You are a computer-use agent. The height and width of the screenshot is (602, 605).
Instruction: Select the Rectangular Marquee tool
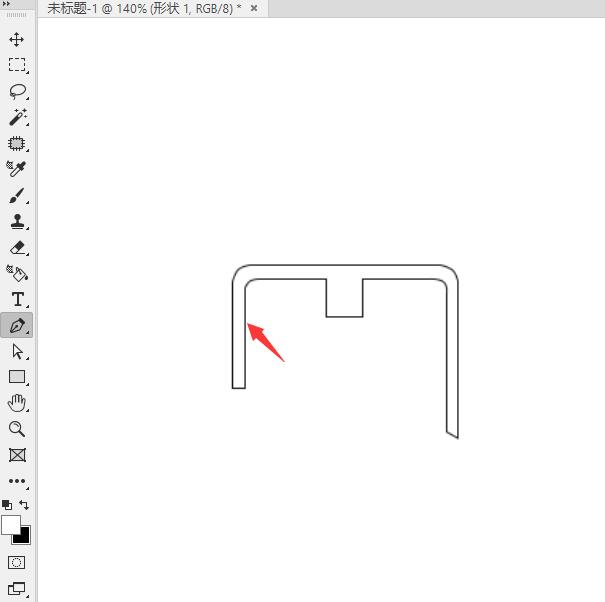click(17, 65)
